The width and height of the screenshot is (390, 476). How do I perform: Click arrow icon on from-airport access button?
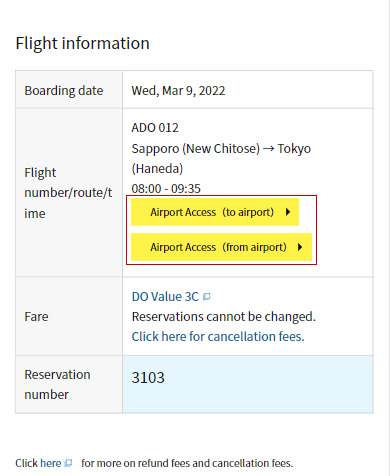[300, 247]
